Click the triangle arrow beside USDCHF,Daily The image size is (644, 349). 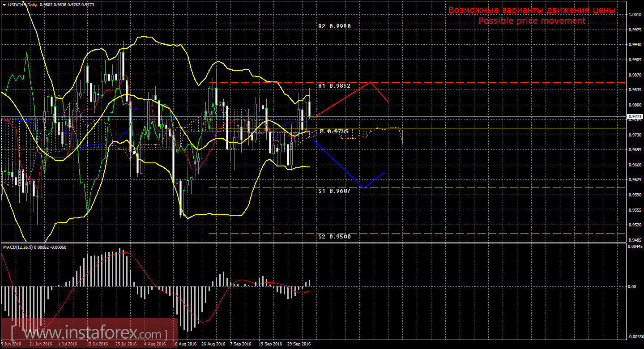(x=4, y=4)
